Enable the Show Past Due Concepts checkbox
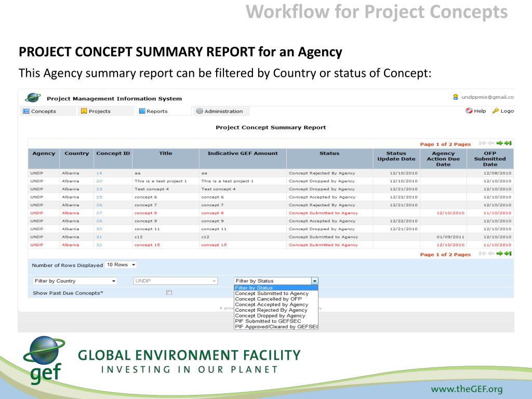The height and width of the screenshot is (399, 532). [169, 292]
